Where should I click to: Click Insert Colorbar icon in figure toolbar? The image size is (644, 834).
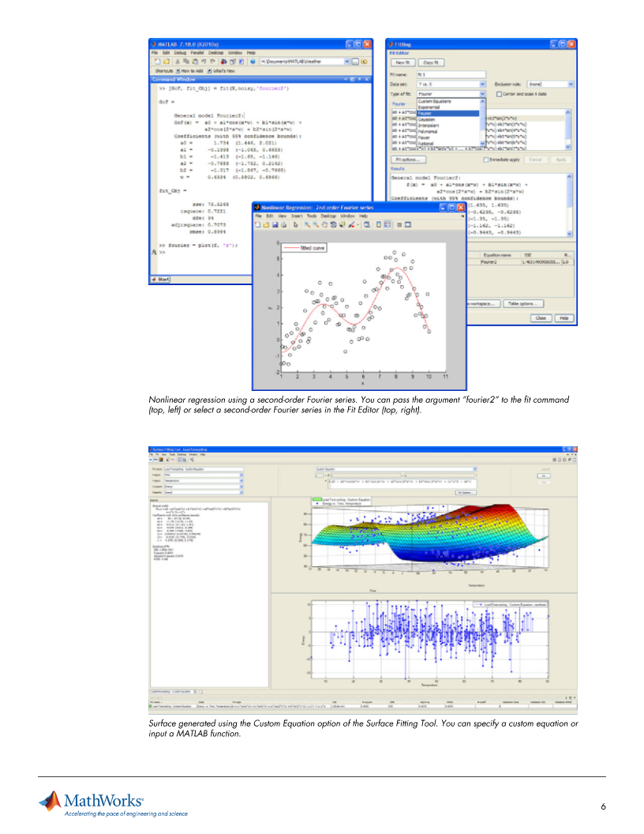[x=379, y=224]
